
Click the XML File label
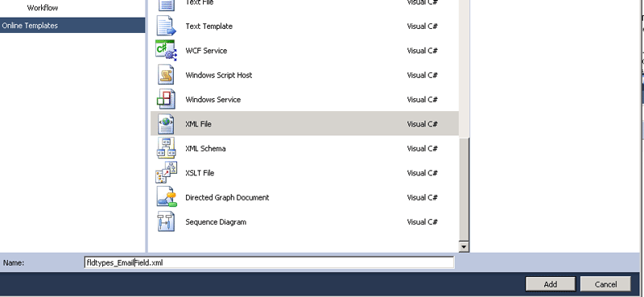(x=198, y=124)
